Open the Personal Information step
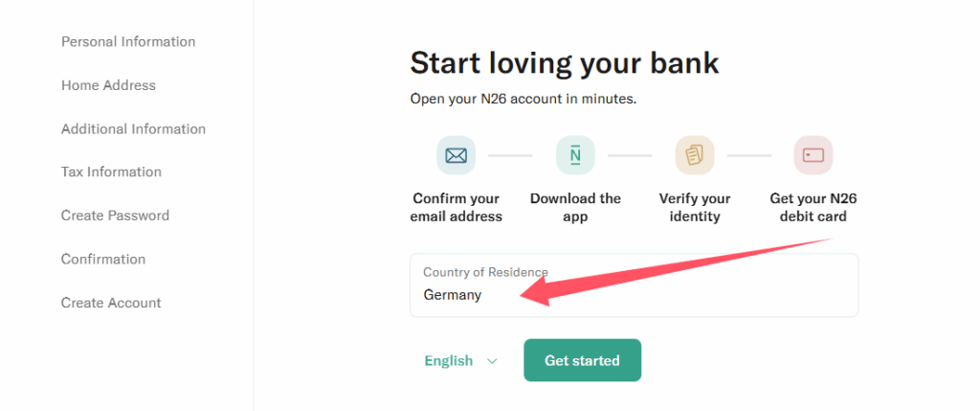980x411 pixels. pos(128,42)
